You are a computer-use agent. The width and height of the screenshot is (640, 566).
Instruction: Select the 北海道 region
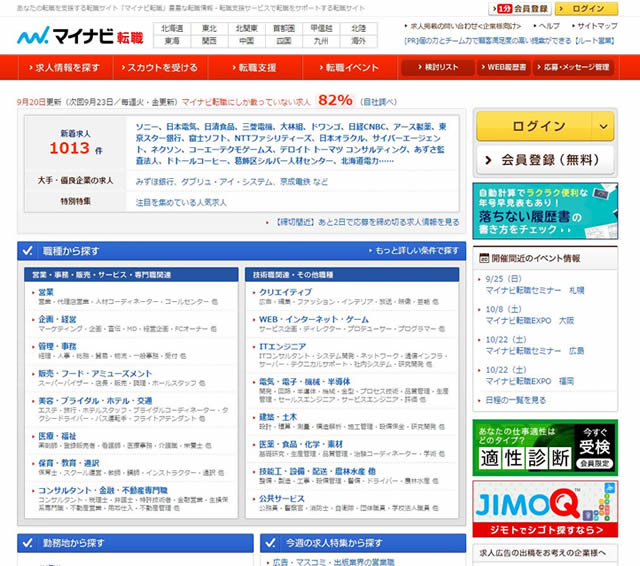(172, 29)
